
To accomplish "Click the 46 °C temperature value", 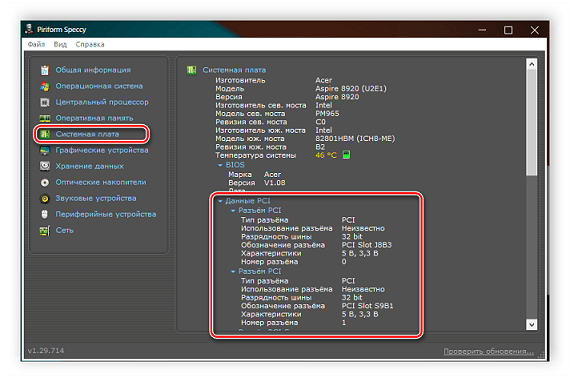I will (x=326, y=155).
